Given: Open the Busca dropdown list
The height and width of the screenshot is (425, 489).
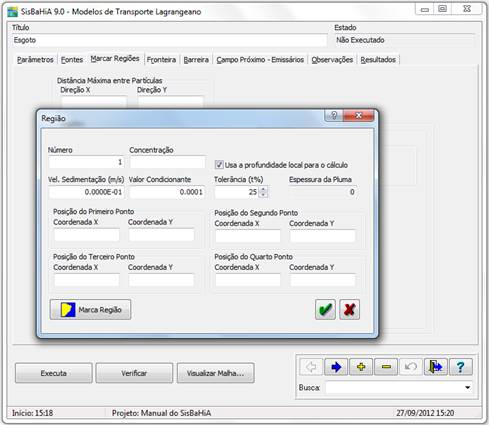Looking at the screenshot, I should click(x=467, y=387).
